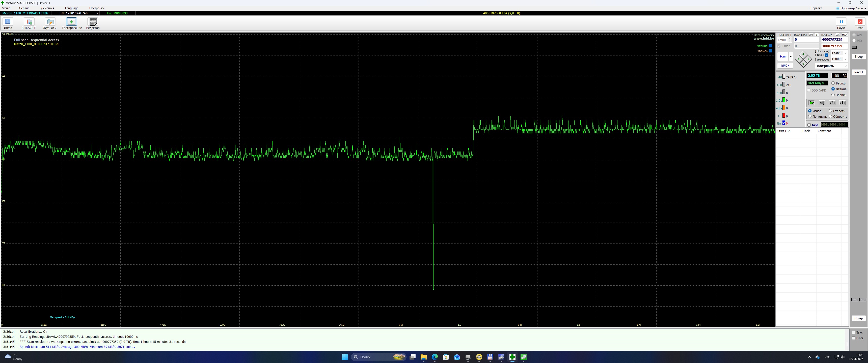
Task: Open the Scan button dropdown arrow
Action: (791, 56)
